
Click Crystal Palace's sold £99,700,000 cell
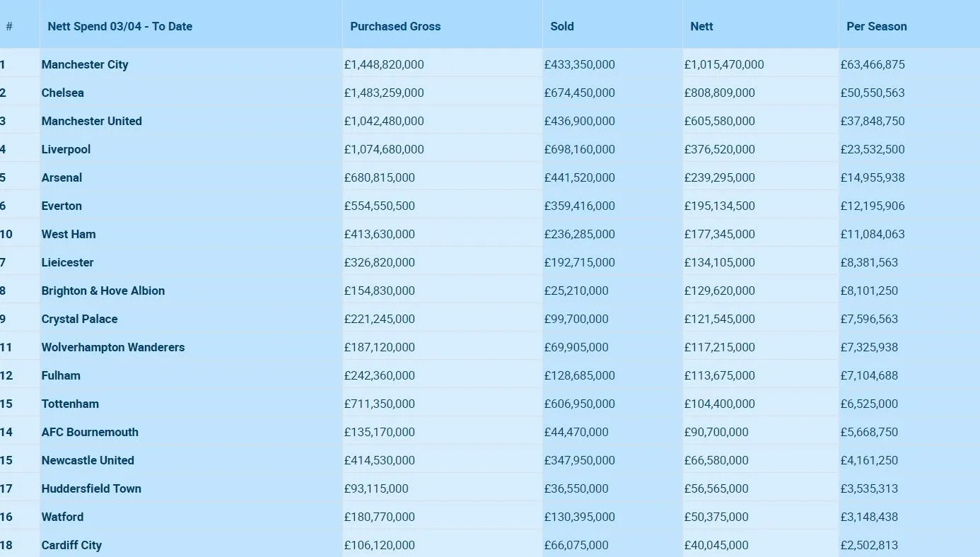tap(576, 319)
